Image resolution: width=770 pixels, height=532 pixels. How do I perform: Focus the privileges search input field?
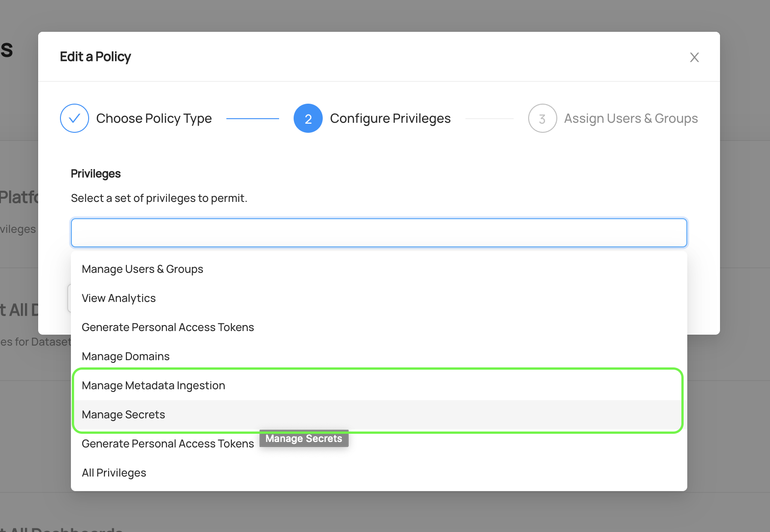tap(379, 233)
